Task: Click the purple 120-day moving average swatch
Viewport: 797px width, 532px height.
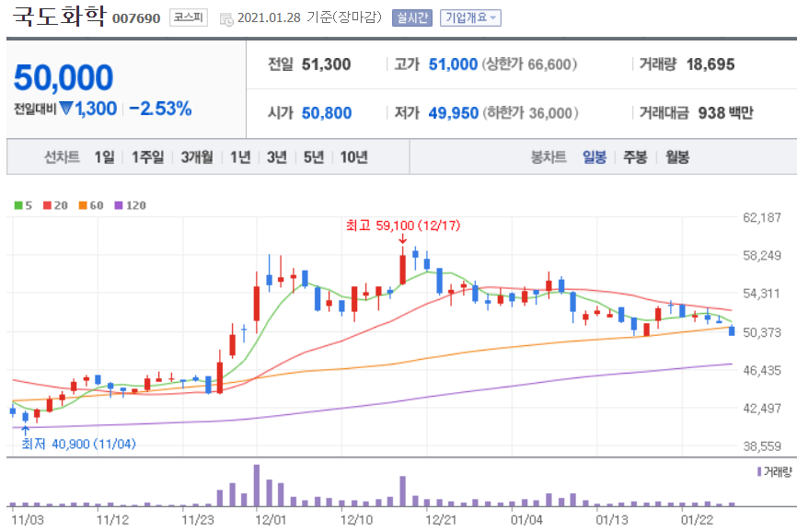Action: coord(119,205)
